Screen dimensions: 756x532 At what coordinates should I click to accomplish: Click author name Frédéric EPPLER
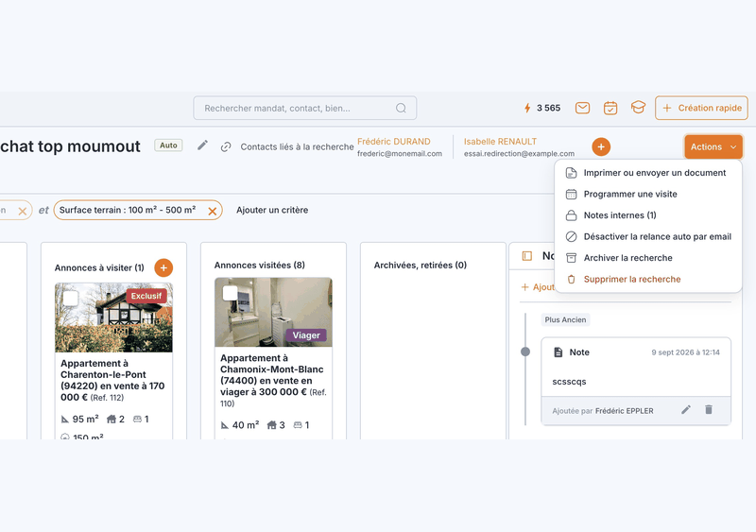coord(625,411)
